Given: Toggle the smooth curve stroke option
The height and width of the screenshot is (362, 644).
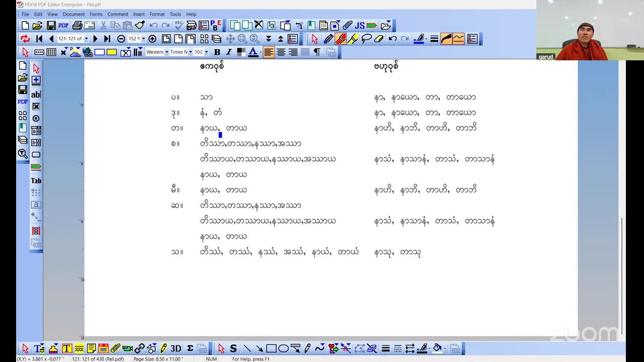Looking at the screenshot, I should pos(458,39).
